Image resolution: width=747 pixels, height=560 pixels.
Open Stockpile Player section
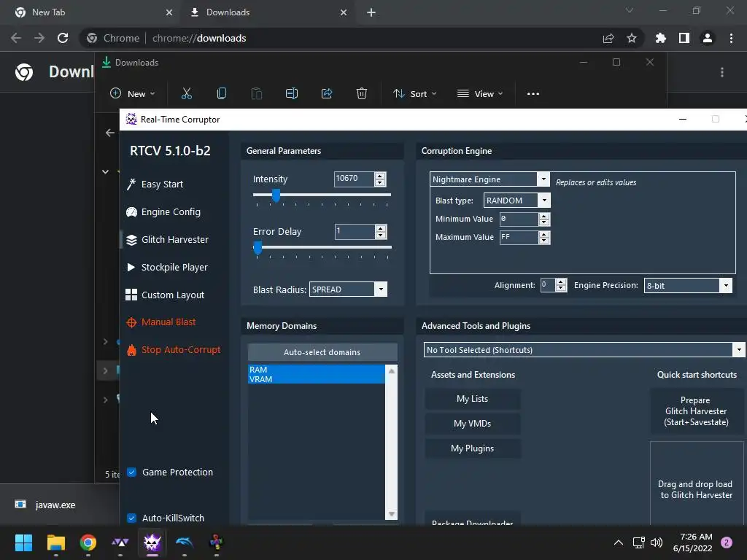tap(167, 267)
